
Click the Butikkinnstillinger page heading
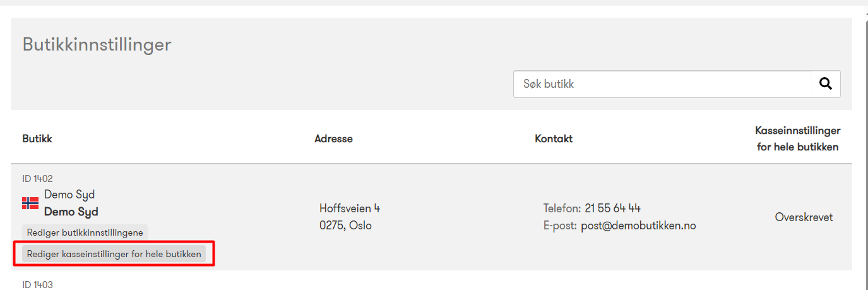pyautogui.click(x=97, y=45)
